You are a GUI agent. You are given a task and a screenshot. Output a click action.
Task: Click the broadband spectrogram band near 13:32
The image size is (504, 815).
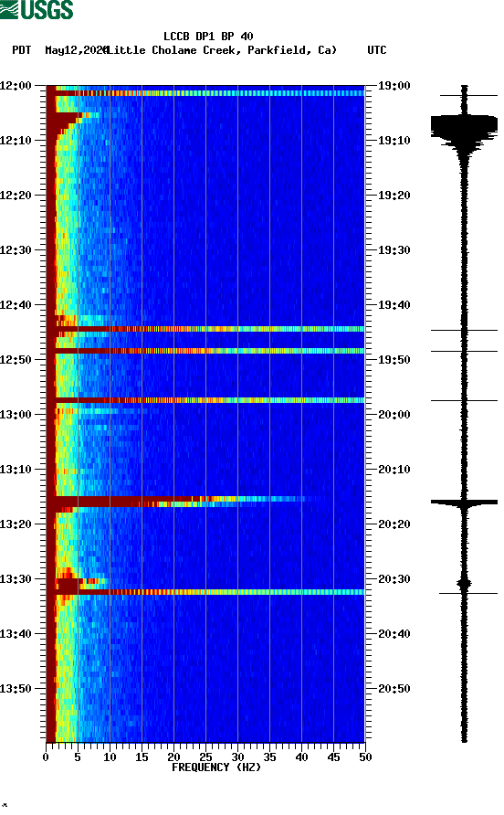tap(205, 592)
